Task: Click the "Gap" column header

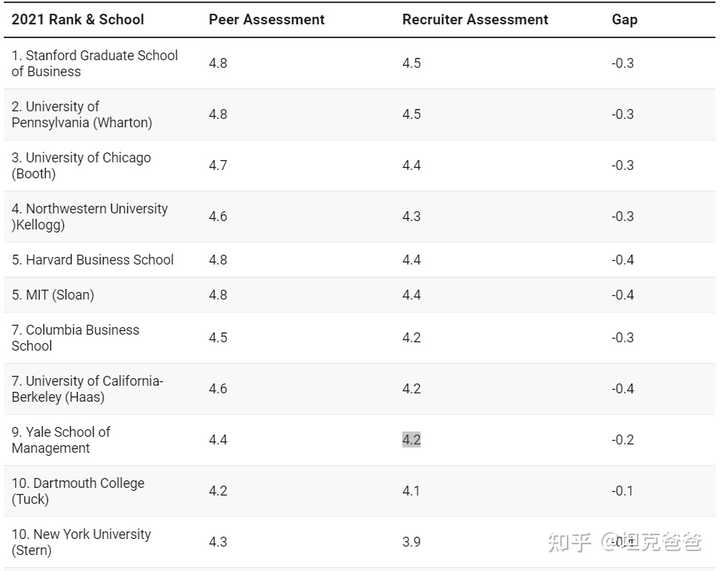Action: coord(624,19)
